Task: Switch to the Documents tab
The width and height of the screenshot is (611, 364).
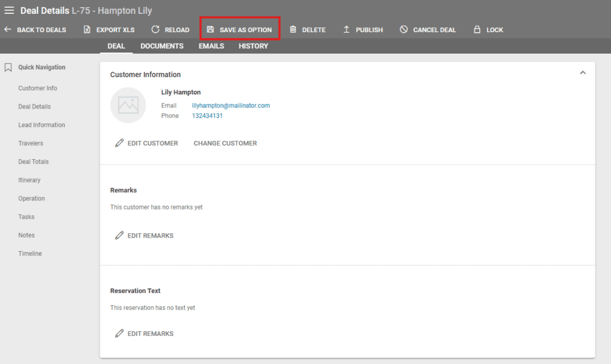Action: coord(162,46)
